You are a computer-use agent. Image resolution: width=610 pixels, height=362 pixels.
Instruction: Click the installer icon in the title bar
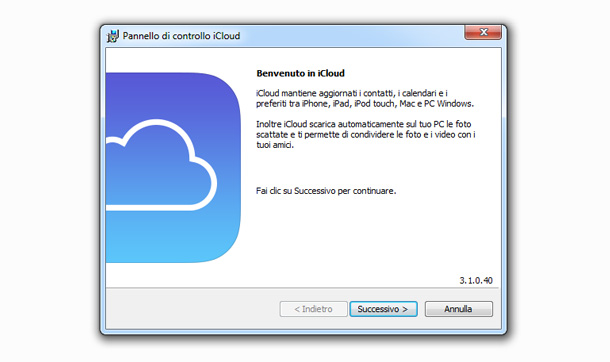pos(113,36)
